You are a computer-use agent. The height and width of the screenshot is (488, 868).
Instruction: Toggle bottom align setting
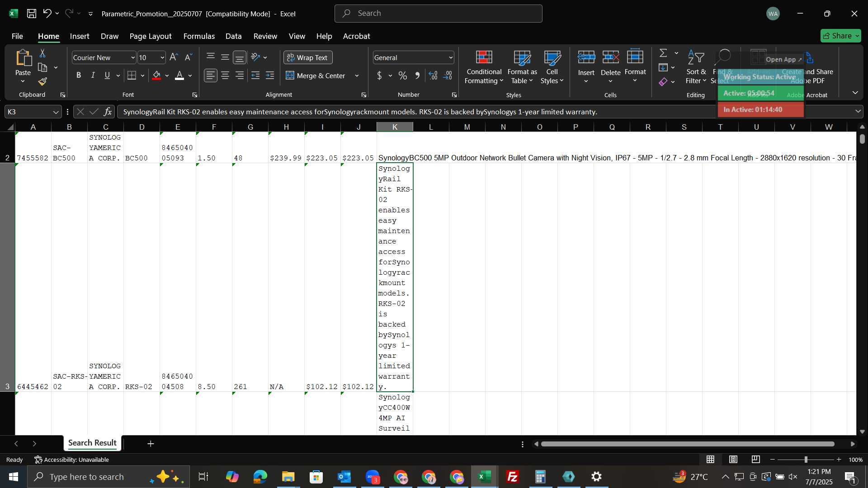[240, 57]
